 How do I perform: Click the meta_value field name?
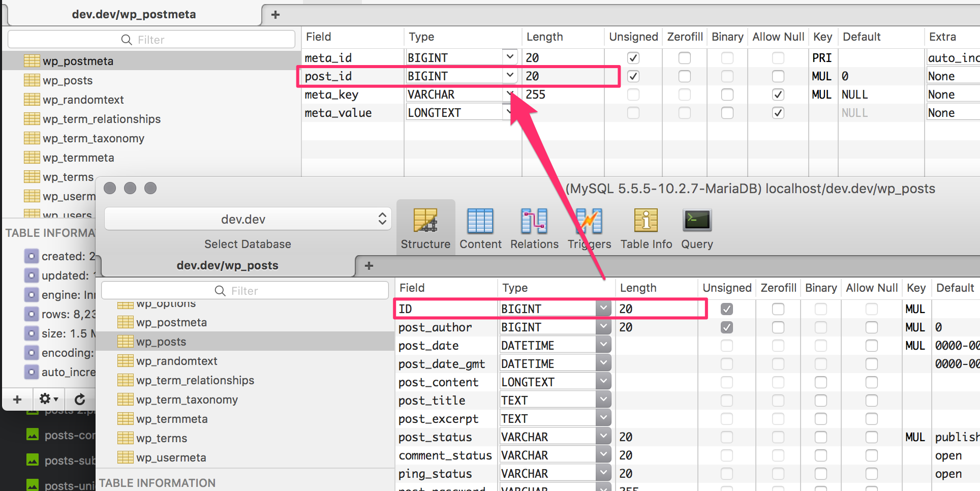click(x=338, y=113)
